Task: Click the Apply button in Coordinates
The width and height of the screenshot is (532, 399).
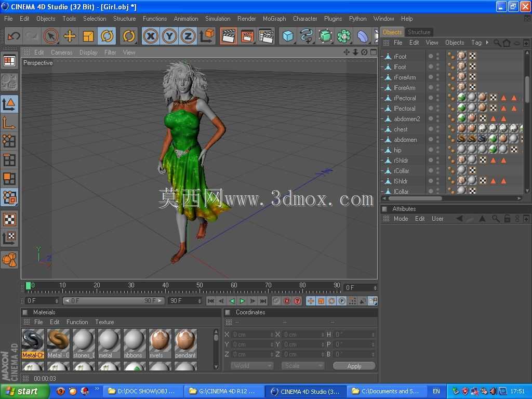Action: 354,366
